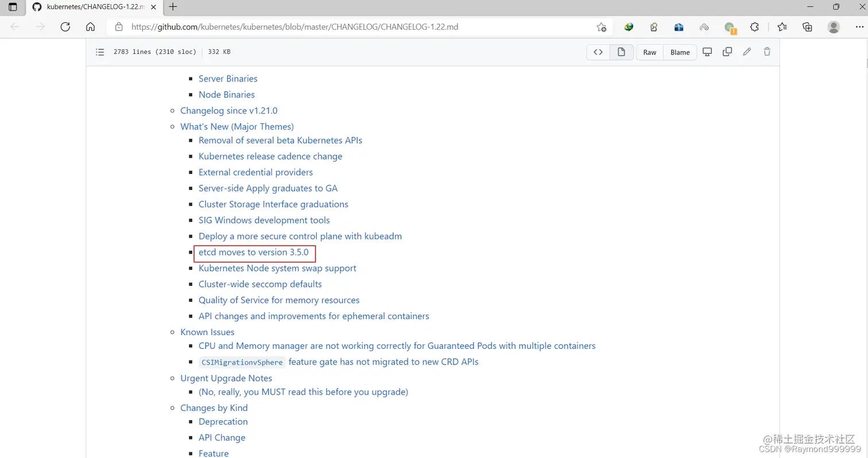This screenshot has height=458, width=868.
Task: Click the '332 KB' file size text
Action: tap(219, 52)
